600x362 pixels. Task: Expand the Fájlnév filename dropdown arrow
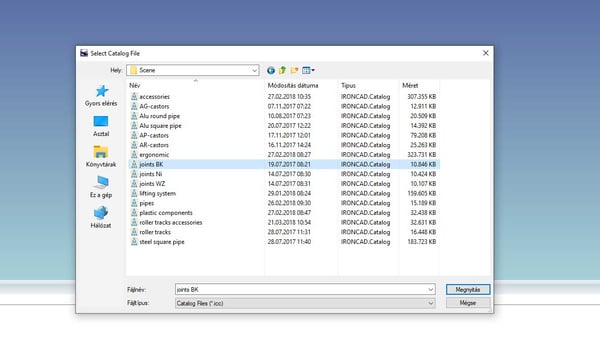coord(430,290)
